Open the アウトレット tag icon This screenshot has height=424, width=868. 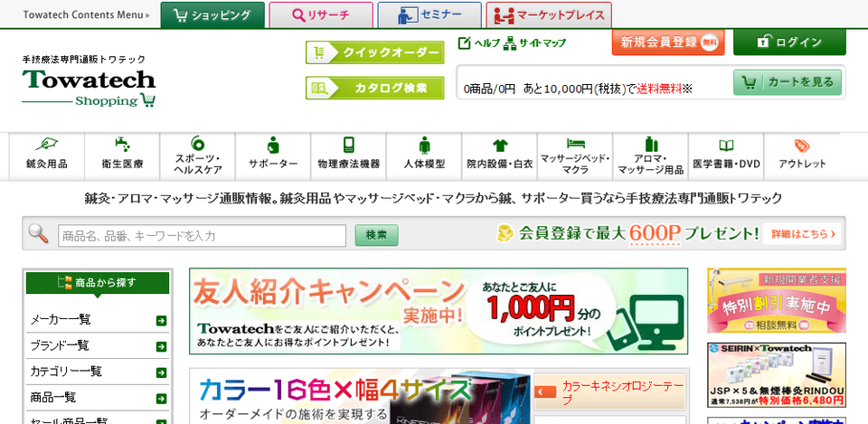coord(801,146)
